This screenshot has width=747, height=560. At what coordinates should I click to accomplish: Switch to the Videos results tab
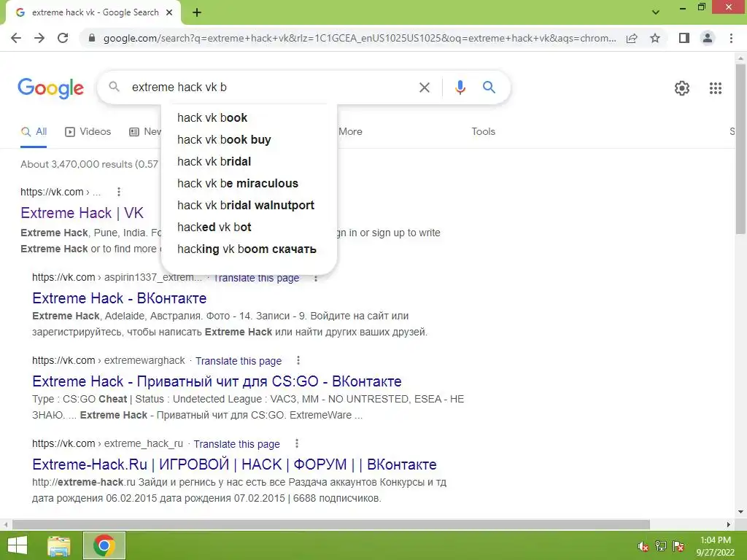point(88,132)
